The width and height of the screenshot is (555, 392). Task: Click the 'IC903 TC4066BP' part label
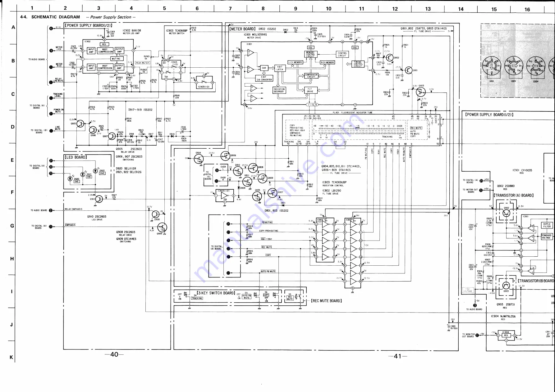177,31
